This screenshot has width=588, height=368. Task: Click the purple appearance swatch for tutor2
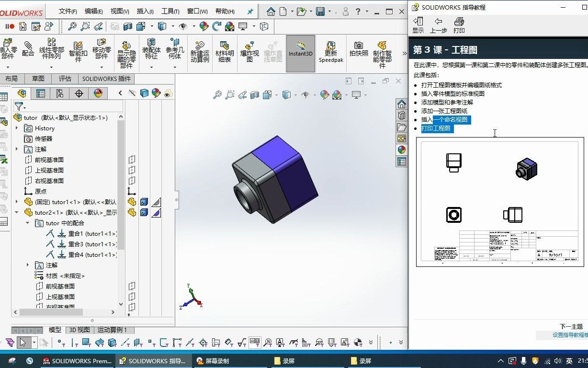[x=157, y=213]
